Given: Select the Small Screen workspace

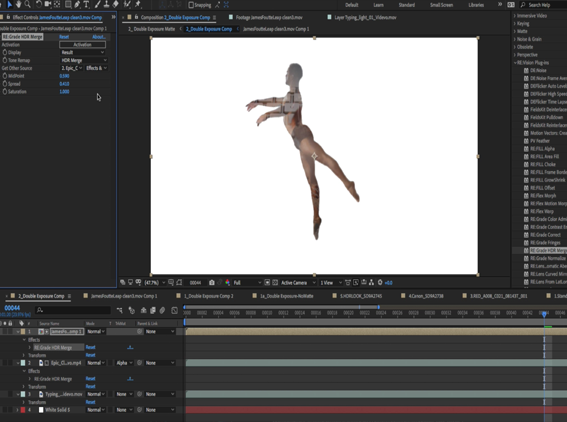Looking at the screenshot, I should pyautogui.click(x=441, y=5).
